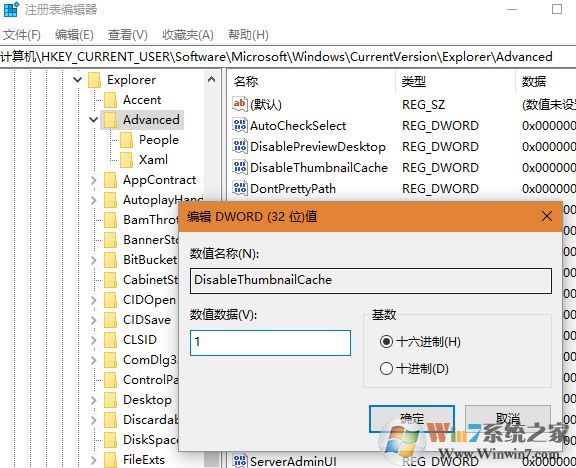The image size is (576, 468).
Task: Click the DisablePreviewDesktop DWORD icon
Action: click(x=240, y=146)
